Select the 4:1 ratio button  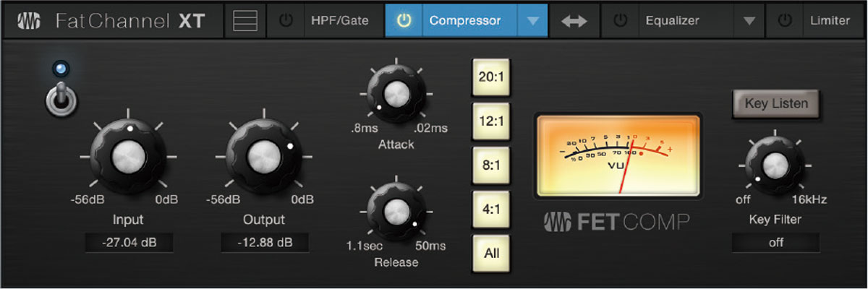491,209
